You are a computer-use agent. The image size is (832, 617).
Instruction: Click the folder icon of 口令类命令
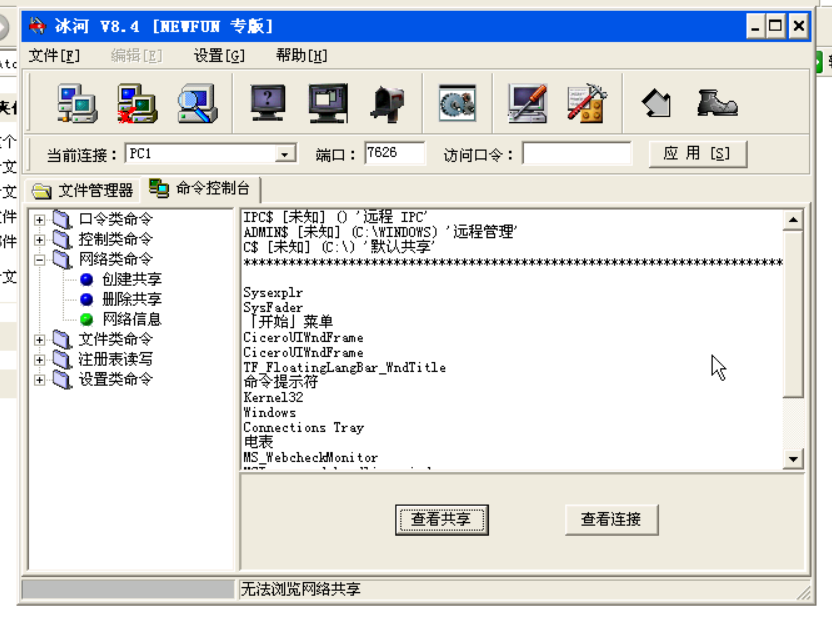[x=62, y=219]
